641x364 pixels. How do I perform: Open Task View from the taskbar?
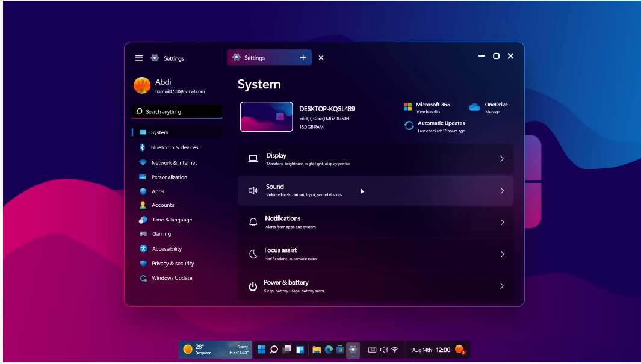(287, 350)
